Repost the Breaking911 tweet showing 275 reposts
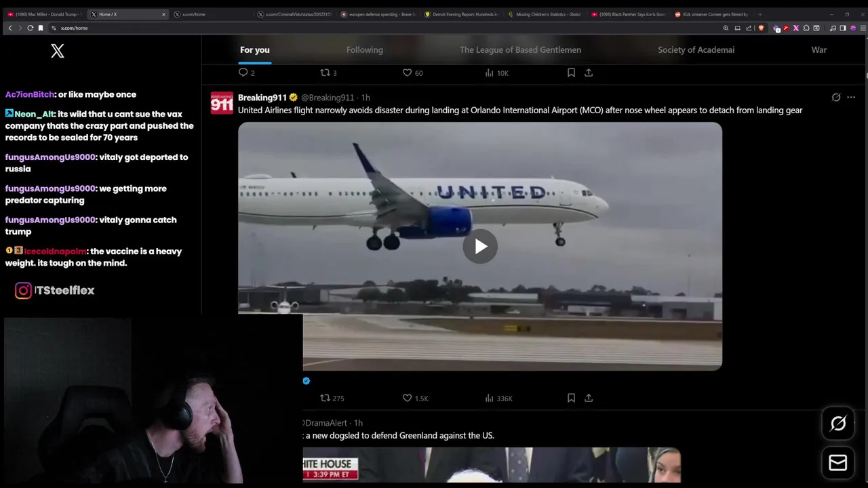This screenshot has height=488, width=868. click(x=332, y=398)
